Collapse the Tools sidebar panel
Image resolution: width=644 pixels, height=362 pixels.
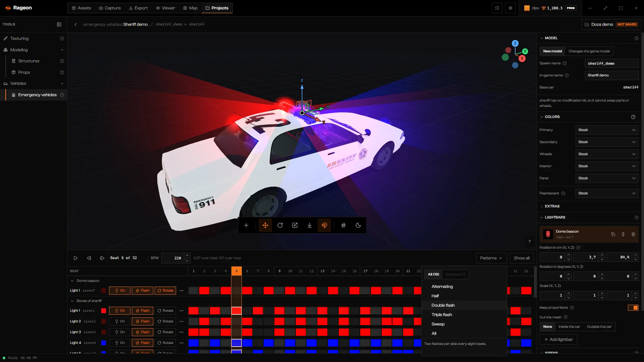click(x=59, y=24)
